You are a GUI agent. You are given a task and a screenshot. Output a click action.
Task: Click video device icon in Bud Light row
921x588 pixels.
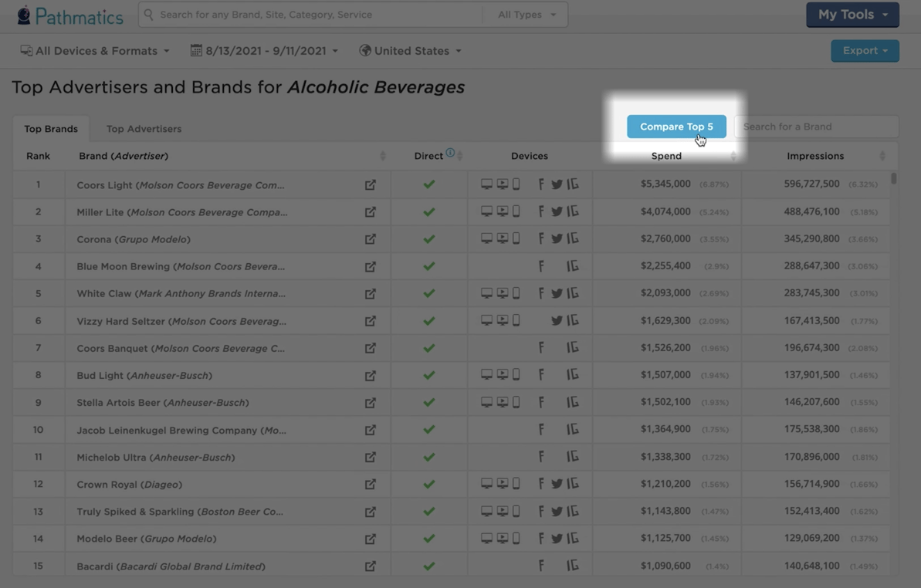coord(503,374)
